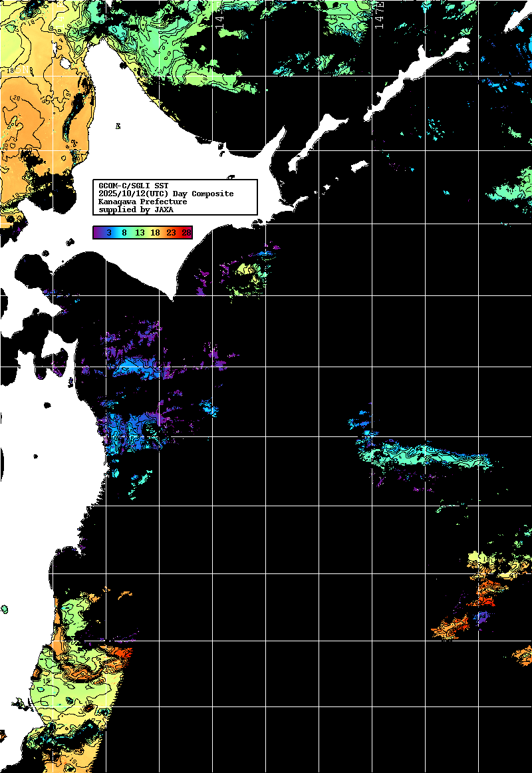
Task: Pick the blue 8 value on color scale
Action: point(124,233)
